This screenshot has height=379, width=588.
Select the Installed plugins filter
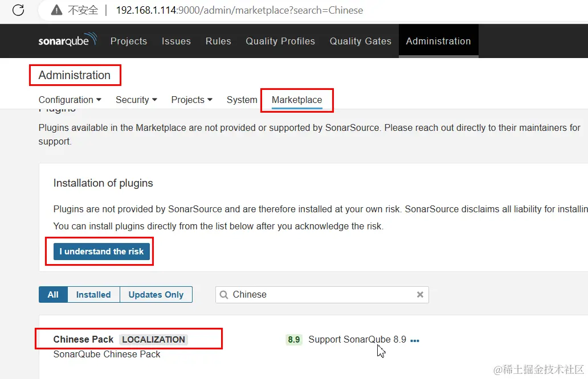pos(93,295)
